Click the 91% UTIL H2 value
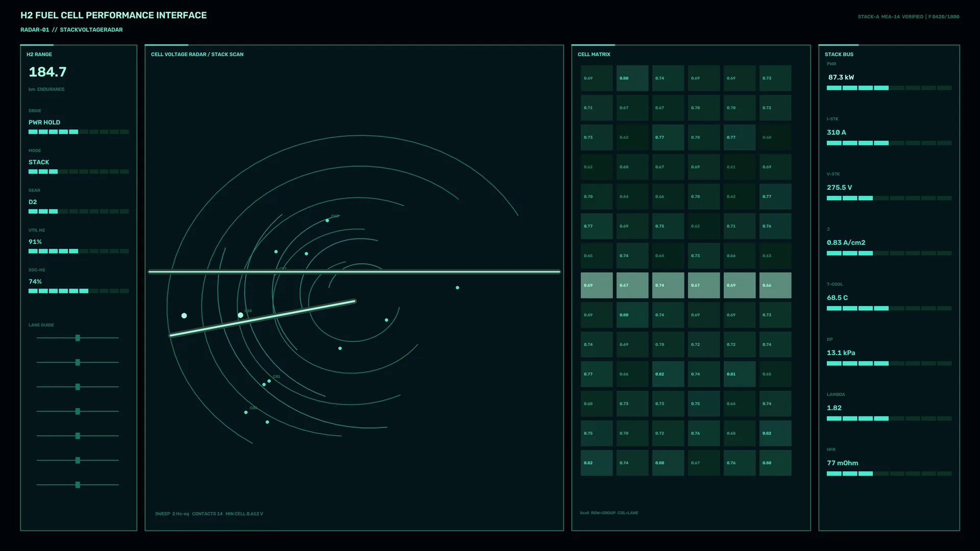This screenshot has height=551, width=980. pyautogui.click(x=35, y=242)
